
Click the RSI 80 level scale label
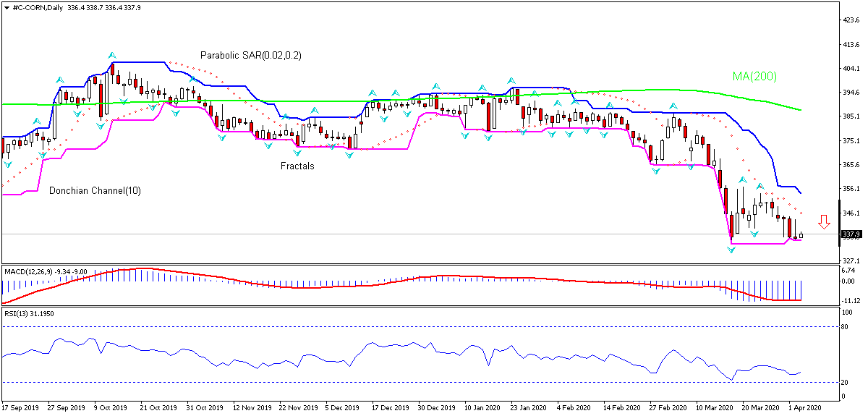[846, 327]
